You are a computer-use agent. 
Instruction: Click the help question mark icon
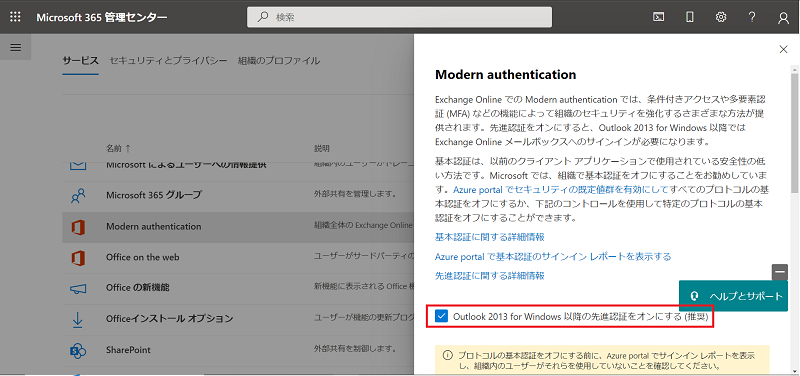(x=752, y=17)
